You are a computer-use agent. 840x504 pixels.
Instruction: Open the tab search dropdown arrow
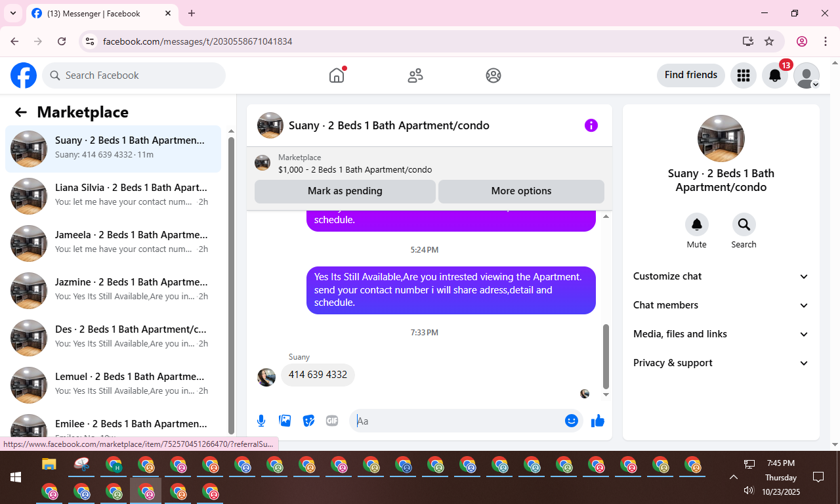pyautogui.click(x=12, y=13)
